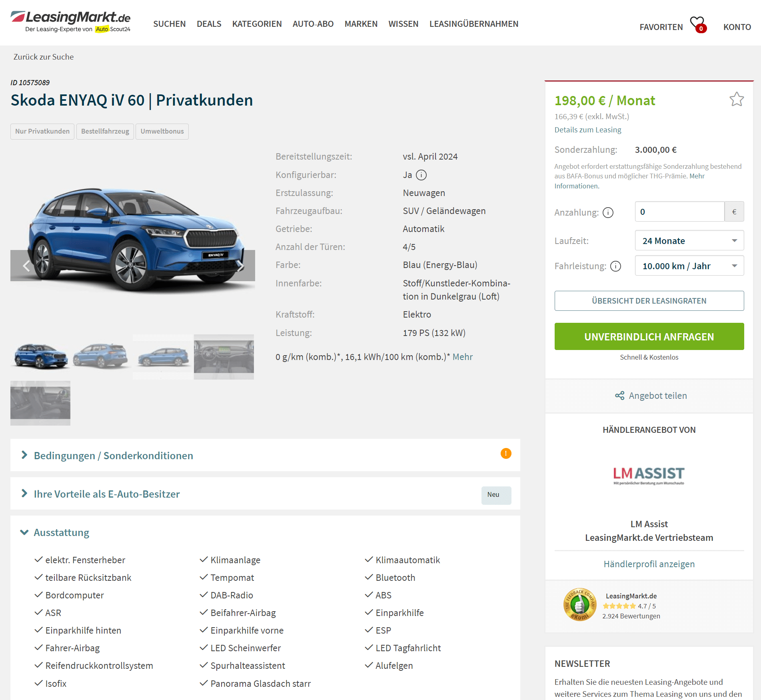761x700 pixels.
Task: Click the LM Assist dealer logo
Action: [649, 475]
